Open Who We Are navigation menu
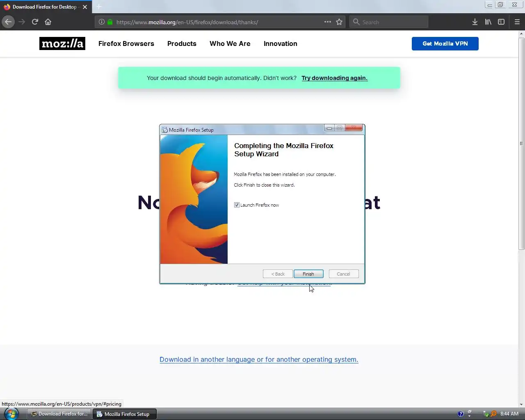 click(x=230, y=43)
